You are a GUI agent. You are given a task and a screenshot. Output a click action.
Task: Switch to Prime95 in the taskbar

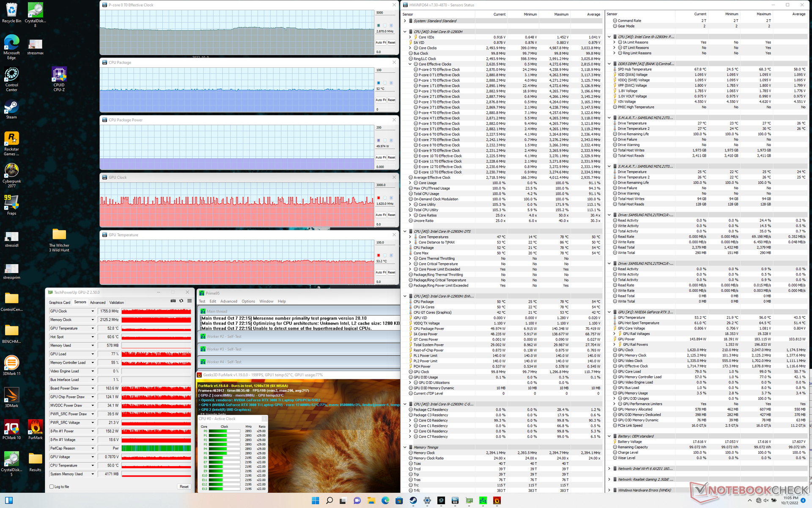tap(483, 500)
